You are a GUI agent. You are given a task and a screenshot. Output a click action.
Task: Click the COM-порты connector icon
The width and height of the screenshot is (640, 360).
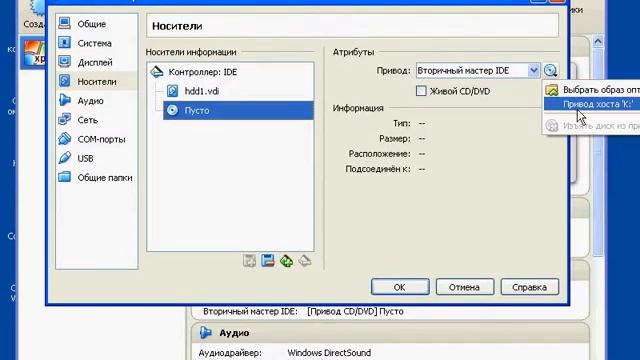64,138
